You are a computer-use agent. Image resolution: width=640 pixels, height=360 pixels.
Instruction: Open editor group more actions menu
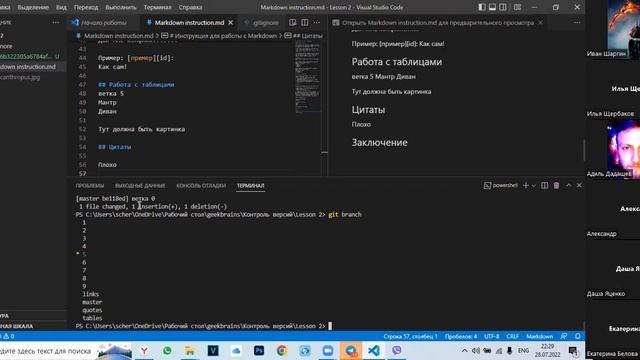[317, 23]
